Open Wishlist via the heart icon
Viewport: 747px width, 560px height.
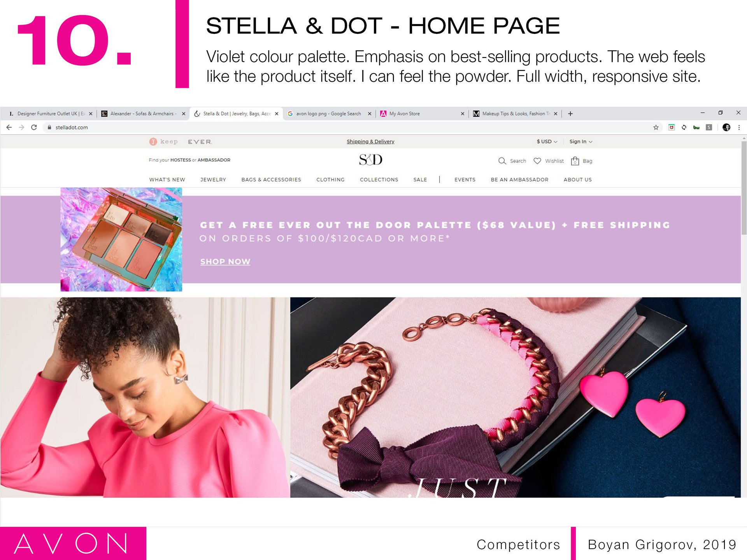(x=537, y=161)
